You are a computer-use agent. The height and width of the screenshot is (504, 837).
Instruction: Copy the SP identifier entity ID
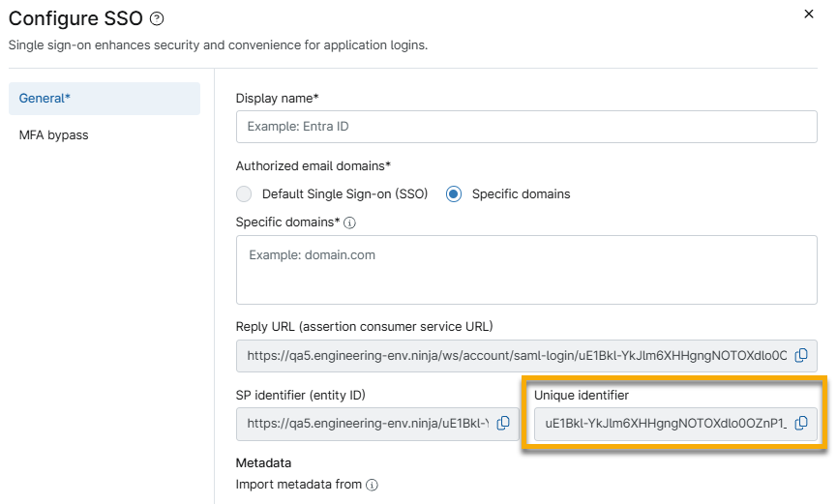(x=503, y=424)
